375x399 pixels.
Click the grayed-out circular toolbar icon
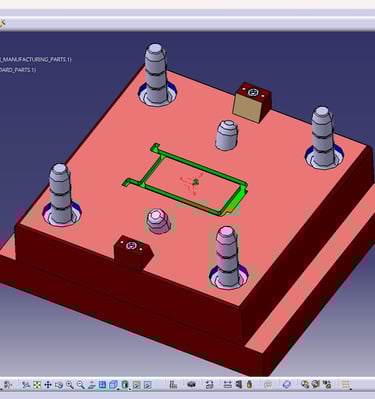[x=268, y=385]
